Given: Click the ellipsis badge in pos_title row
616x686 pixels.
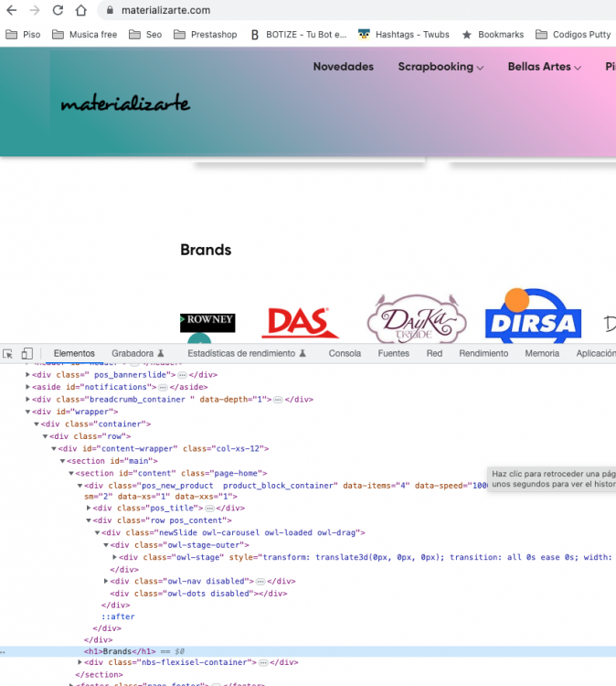Looking at the screenshot, I should pyautogui.click(x=210, y=509).
